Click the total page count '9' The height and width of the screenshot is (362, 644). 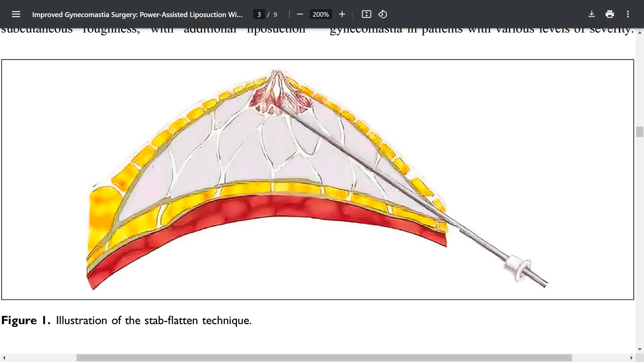(x=275, y=14)
